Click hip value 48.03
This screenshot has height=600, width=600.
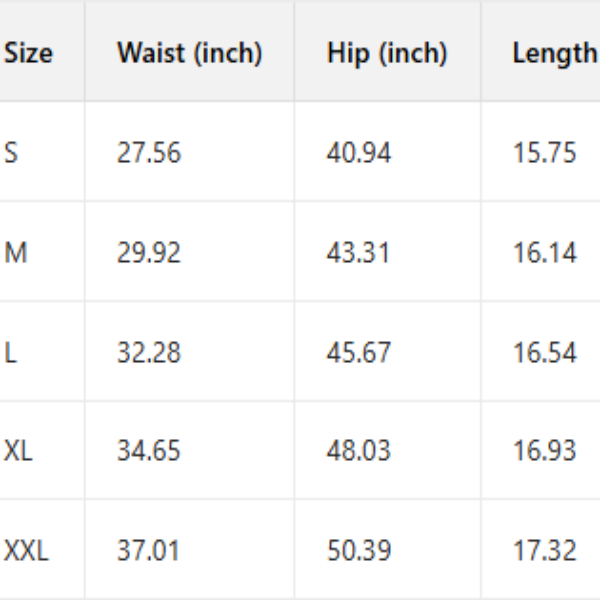[x=358, y=451]
